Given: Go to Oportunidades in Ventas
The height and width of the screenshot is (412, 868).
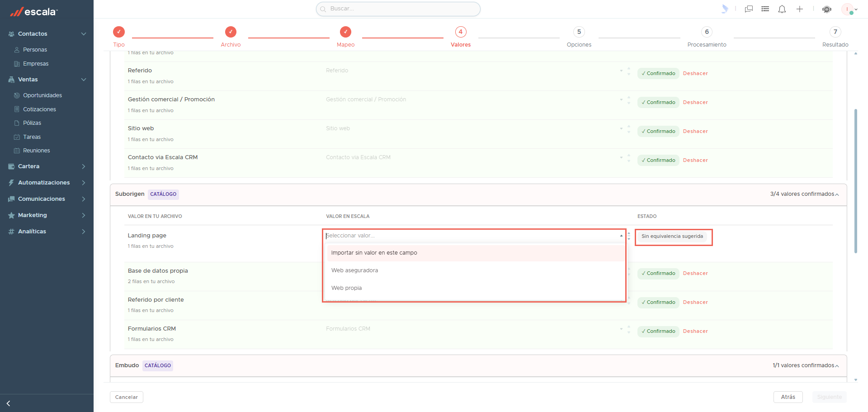Looking at the screenshot, I should [x=42, y=95].
